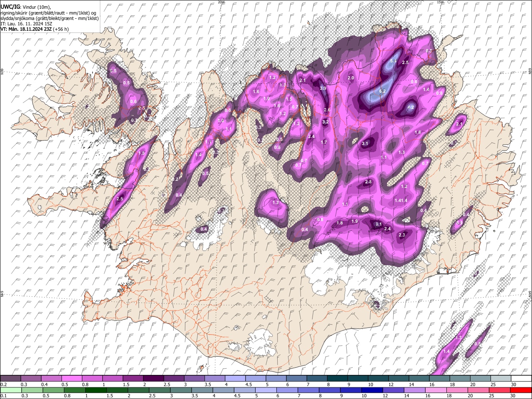The image size is (532, 399).
Task: Click the 0.2 label on the top scale
Action: [x=3, y=384]
